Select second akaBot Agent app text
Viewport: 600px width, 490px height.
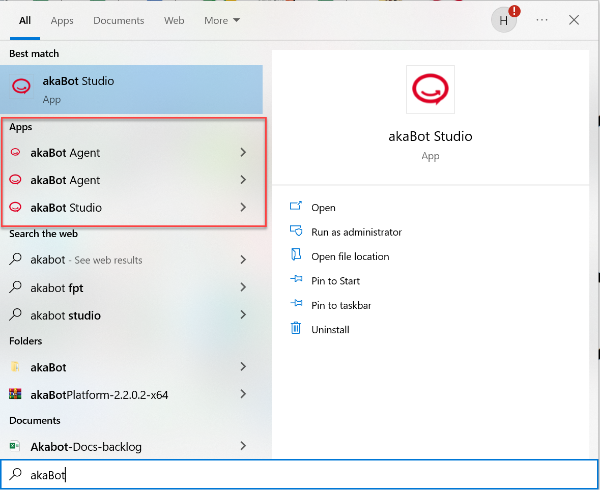[65, 180]
